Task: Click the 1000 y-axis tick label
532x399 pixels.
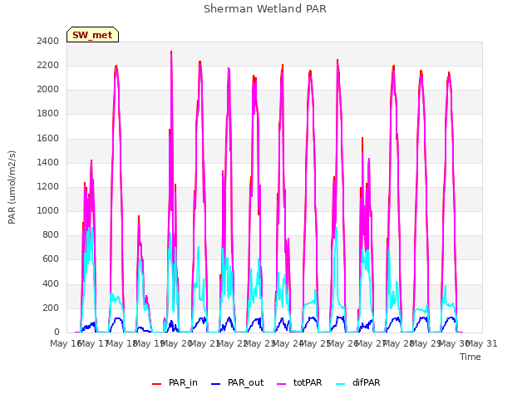Action: coord(48,210)
